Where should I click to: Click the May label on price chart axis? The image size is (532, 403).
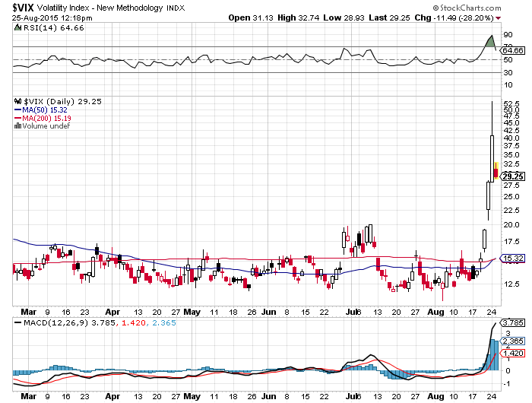[x=192, y=312]
